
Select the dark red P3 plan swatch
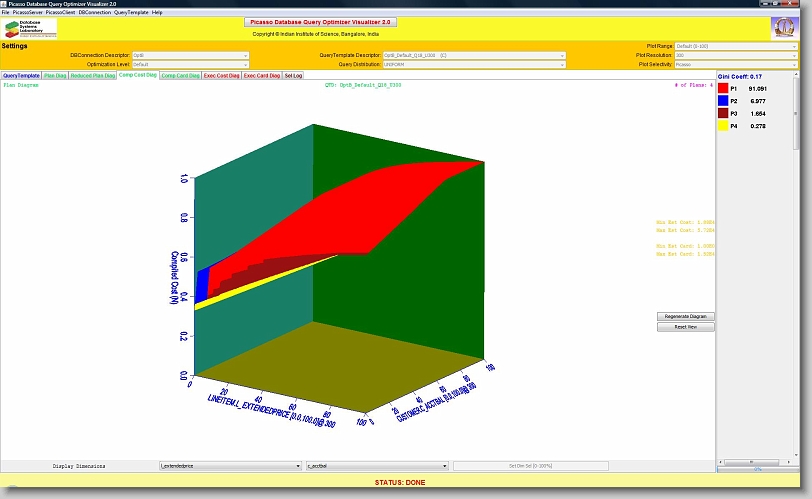pyautogui.click(x=723, y=113)
